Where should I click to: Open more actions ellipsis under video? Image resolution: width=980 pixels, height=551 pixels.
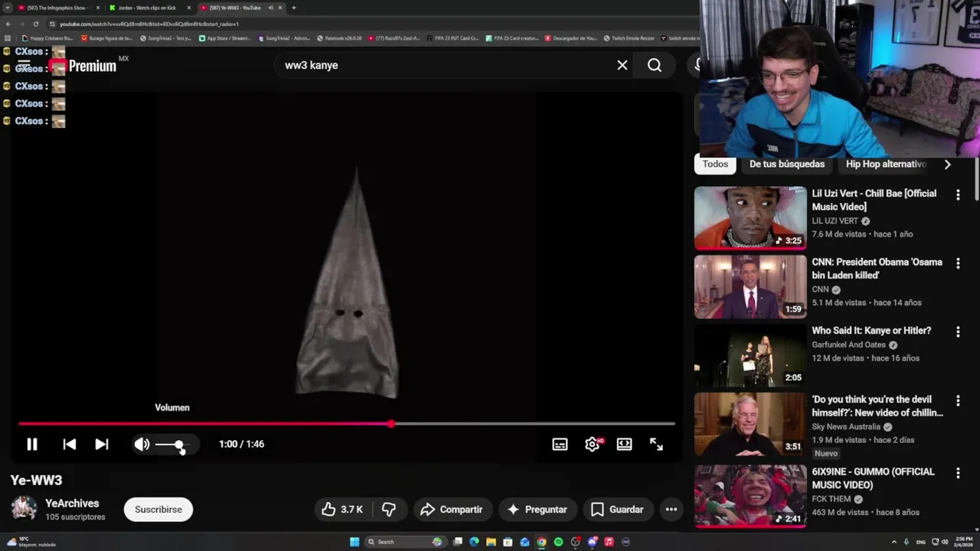pyautogui.click(x=671, y=509)
